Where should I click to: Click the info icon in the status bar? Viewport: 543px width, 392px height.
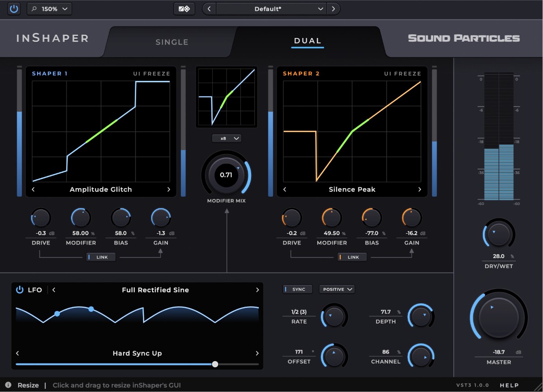pos(8,385)
